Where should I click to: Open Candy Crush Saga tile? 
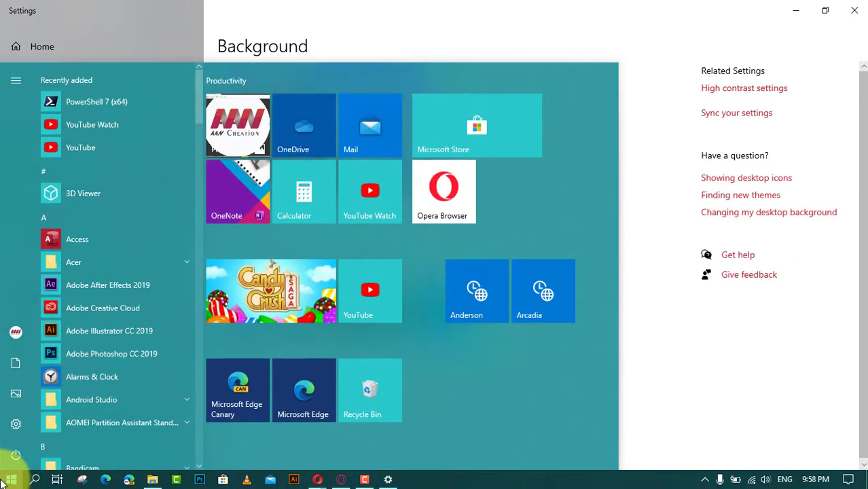tap(271, 291)
